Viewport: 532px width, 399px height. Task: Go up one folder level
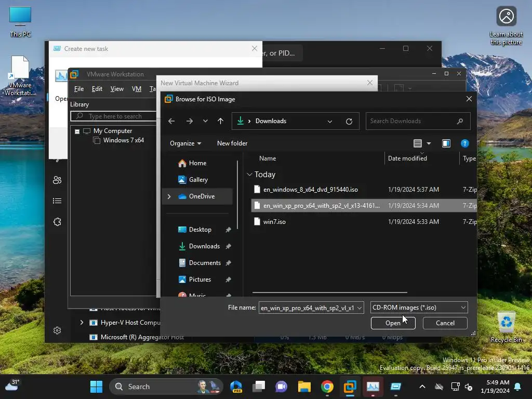(x=220, y=121)
